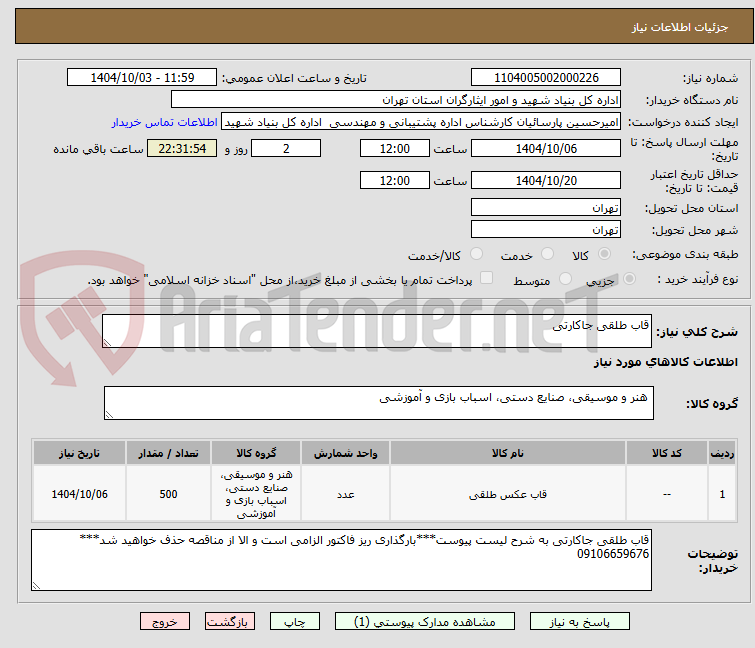This screenshot has width=755, height=648.
Task: Click the نام کالا column header
Action: click(x=508, y=453)
